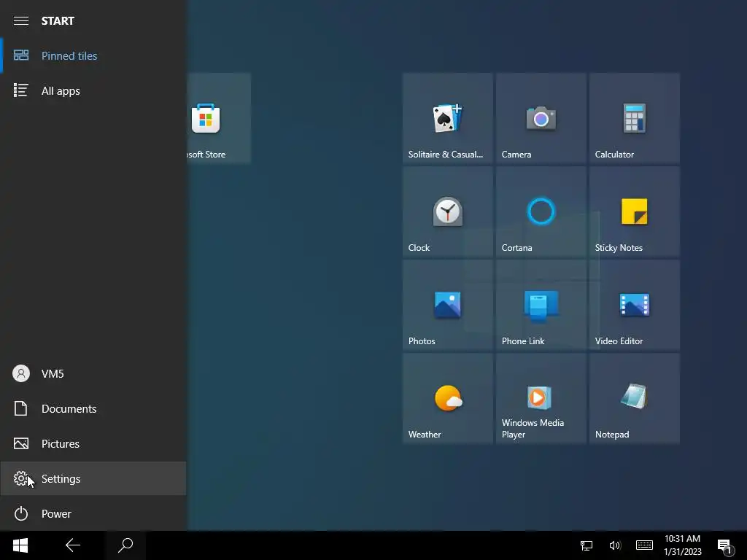Screen dimensions: 747x560
Task: Launch the Windows Media Player tile
Action: coord(541,398)
